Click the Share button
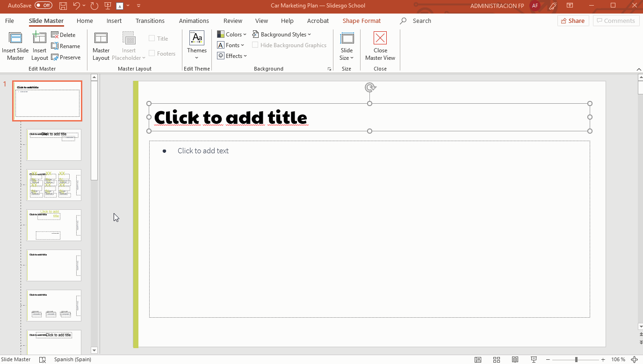The width and height of the screenshot is (643, 364). tap(573, 21)
